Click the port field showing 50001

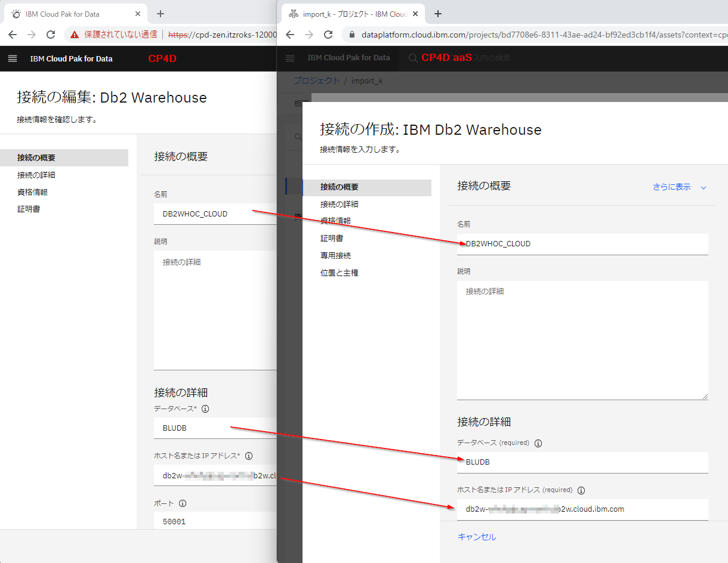click(x=215, y=521)
